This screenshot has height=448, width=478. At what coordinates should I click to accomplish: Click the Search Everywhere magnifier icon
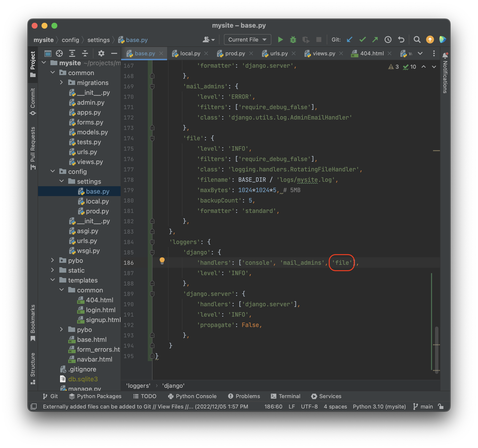point(417,40)
